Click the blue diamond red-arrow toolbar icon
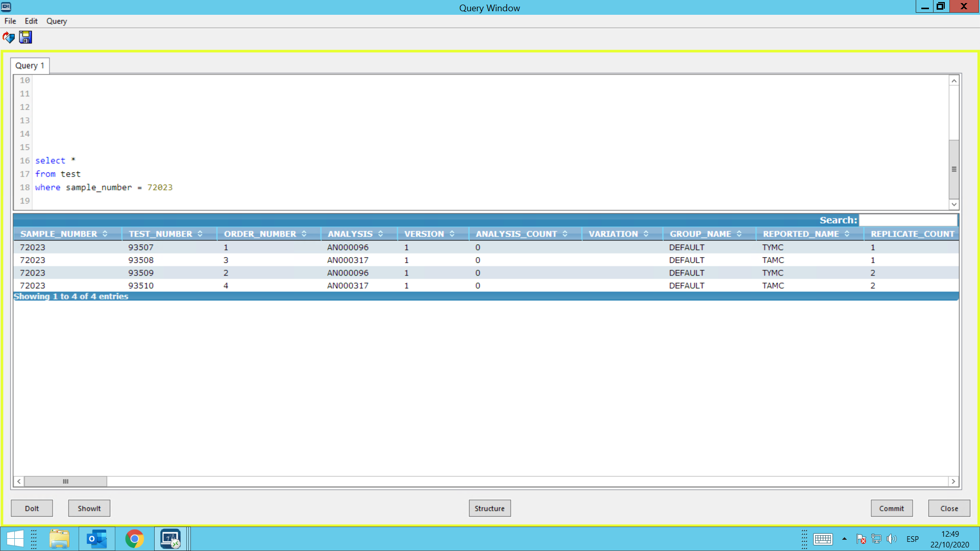Image resolution: width=980 pixels, height=551 pixels. tap(9, 37)
